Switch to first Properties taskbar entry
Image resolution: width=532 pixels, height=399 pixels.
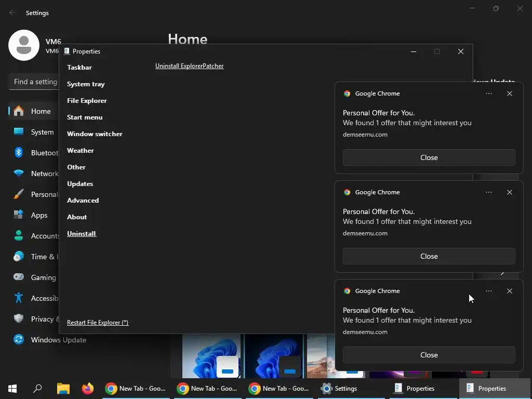tap(423, 389)
